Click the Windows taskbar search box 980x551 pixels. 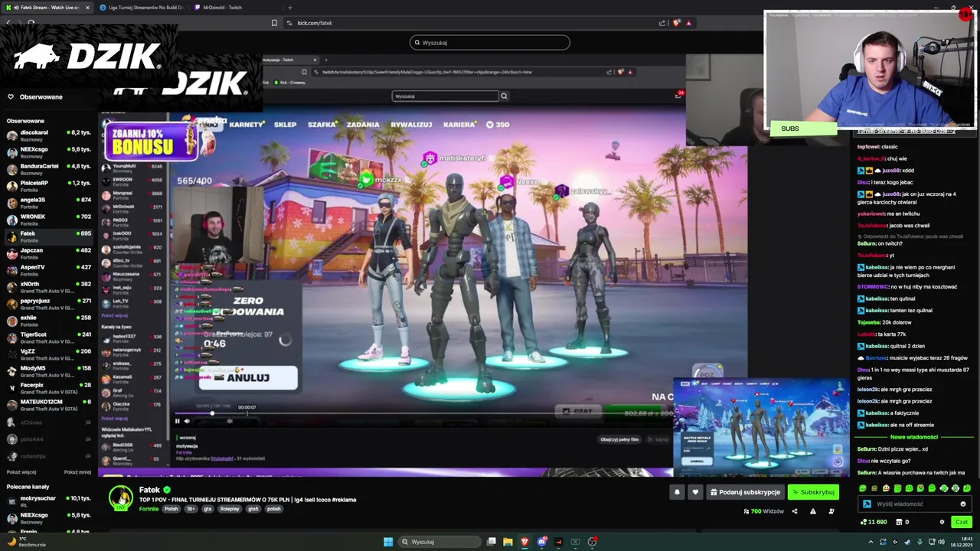439,542
